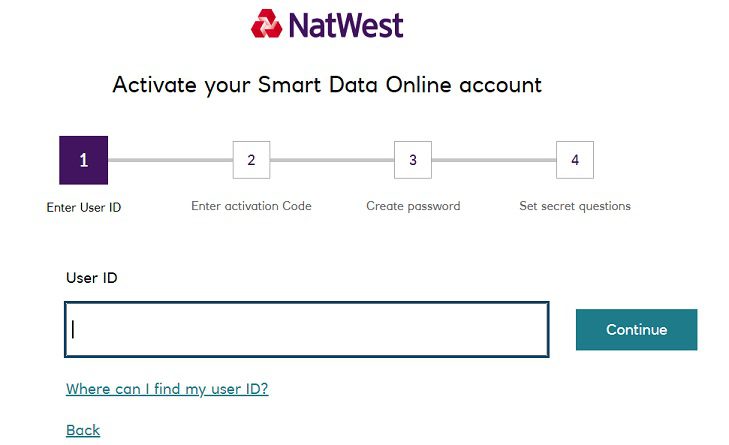Select the step 2 square indicator

click(251, 160)
